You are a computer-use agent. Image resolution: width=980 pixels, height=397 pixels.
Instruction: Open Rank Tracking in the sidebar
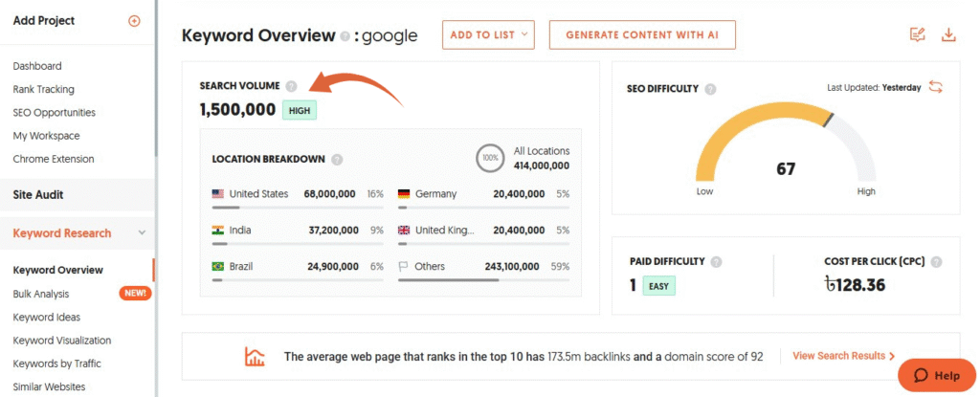[43, 89]
